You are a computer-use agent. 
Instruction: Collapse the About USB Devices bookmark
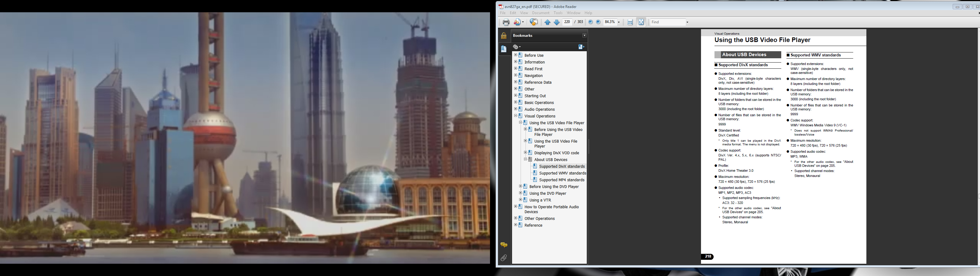[526, 159]
